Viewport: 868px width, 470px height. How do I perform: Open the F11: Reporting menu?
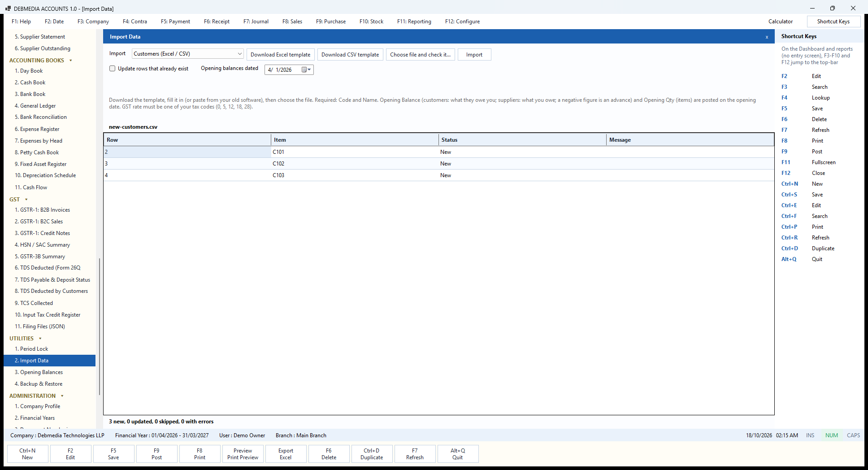pyautogui.click(x=414, y=22)
